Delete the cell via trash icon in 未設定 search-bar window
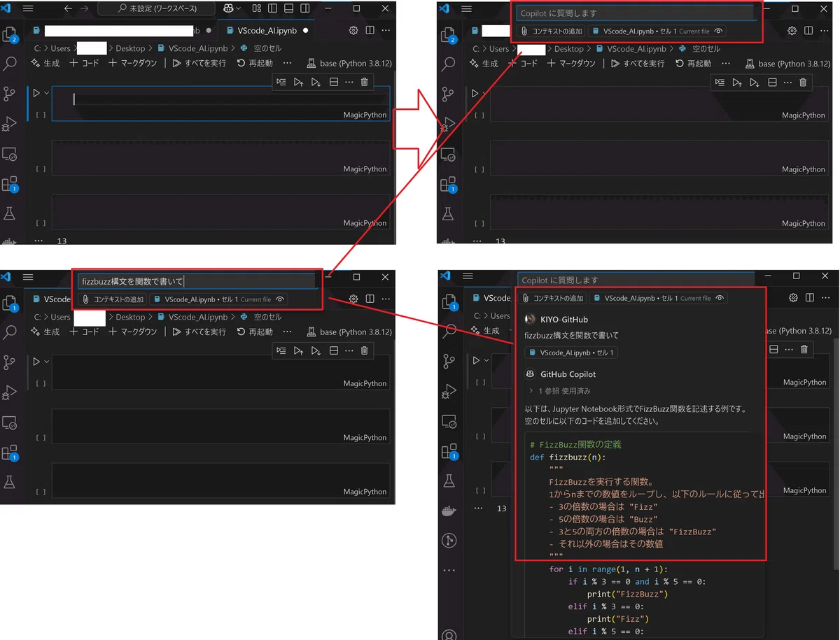840x640 pixels. pos(365,82)
